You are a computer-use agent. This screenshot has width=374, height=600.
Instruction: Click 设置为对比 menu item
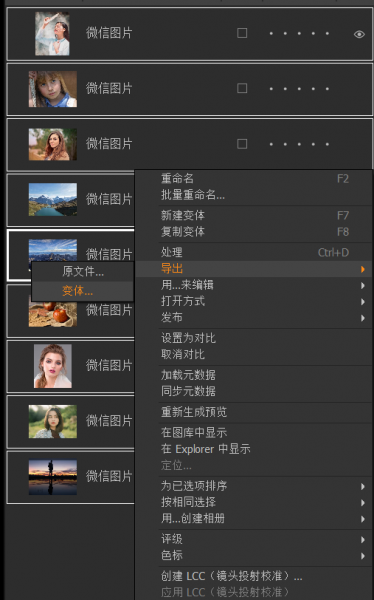click(188, 338)
